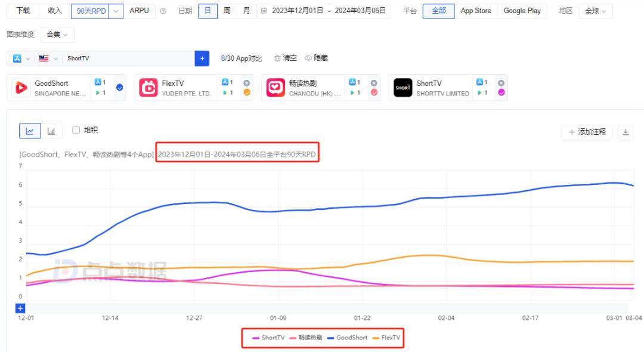
Task: Toggle the ShortTV magenta check marker
Action: point(501,92)
